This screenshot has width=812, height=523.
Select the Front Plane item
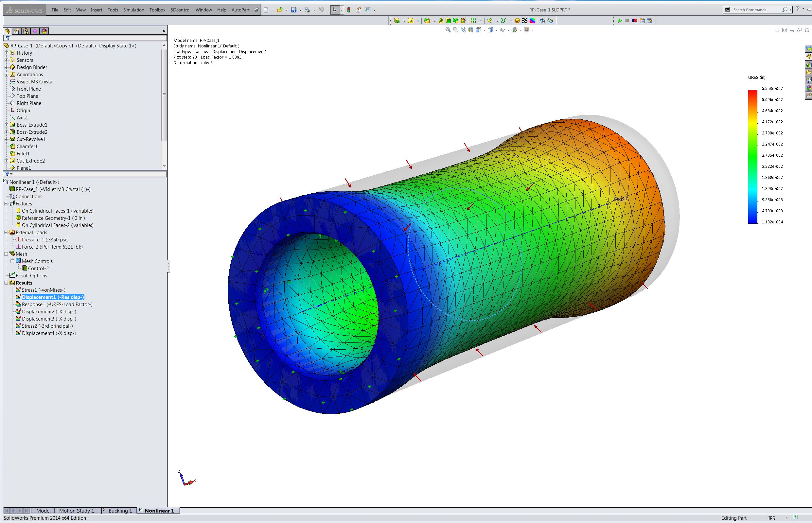(x=28, y=89)
